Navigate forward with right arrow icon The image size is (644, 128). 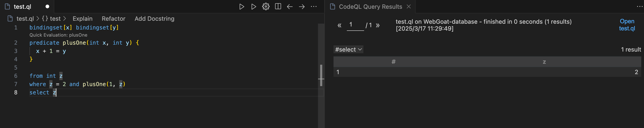coord(302,7)
